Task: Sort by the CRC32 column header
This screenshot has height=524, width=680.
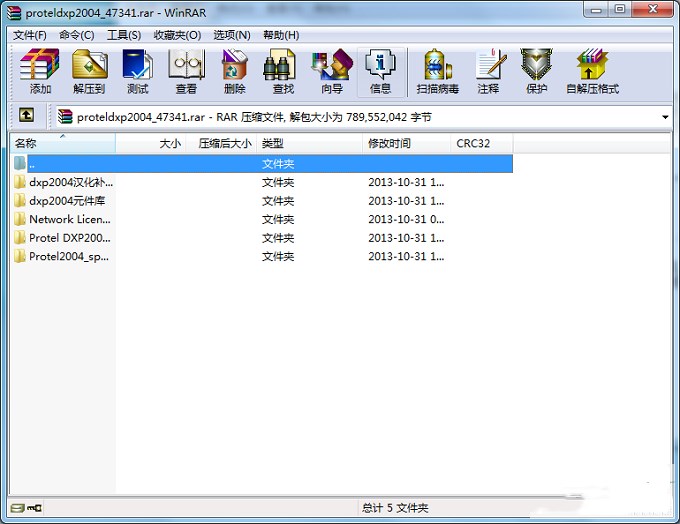Action: [x=482, y=143]
